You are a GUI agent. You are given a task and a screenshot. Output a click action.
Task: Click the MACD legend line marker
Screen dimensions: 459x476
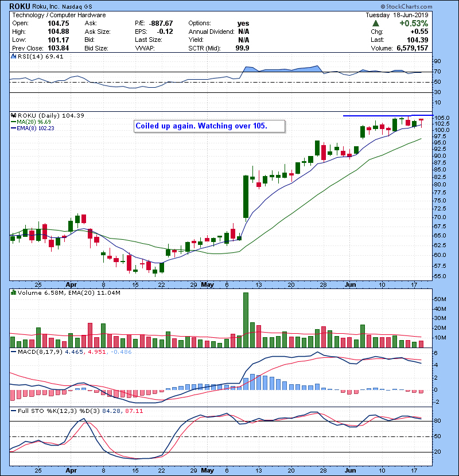(x=13, y=352)
